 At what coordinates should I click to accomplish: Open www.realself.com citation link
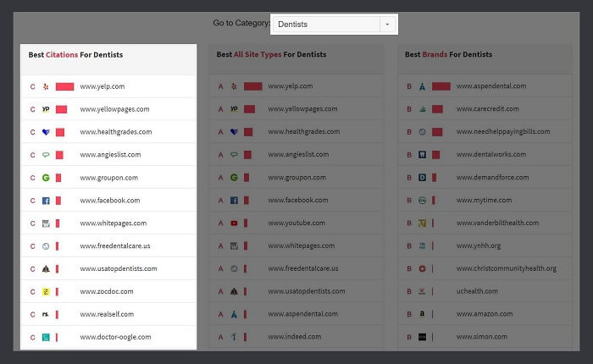(107, 314)
